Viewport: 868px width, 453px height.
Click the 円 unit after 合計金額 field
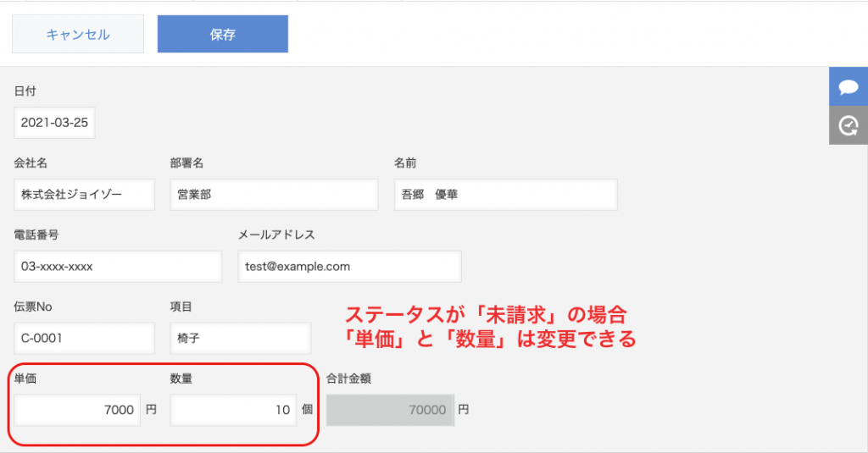(464, 410)
